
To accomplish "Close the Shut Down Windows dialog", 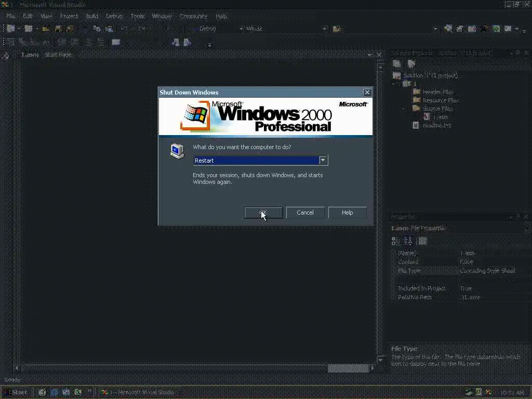I will (x=367, y=92).
